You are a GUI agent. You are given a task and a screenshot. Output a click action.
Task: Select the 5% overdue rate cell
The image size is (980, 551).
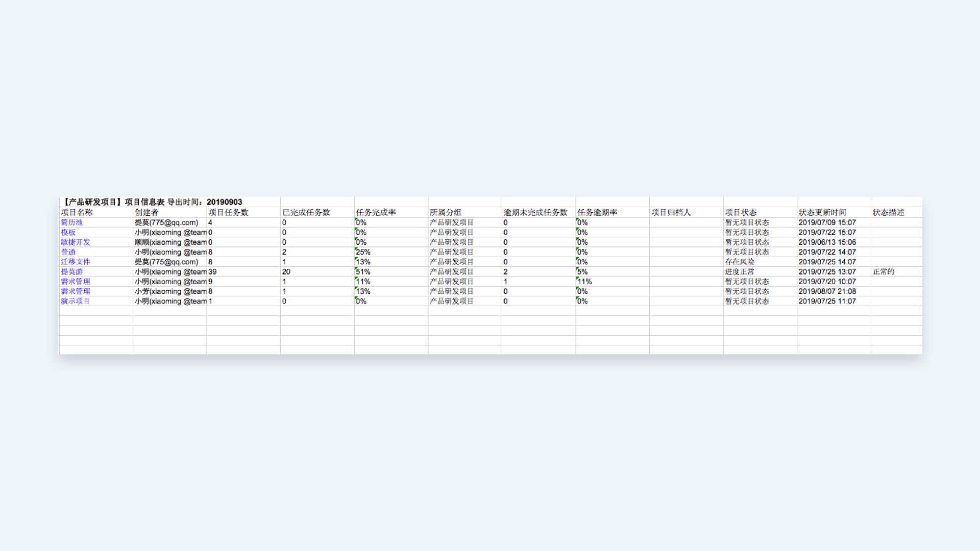coord(612,272)
